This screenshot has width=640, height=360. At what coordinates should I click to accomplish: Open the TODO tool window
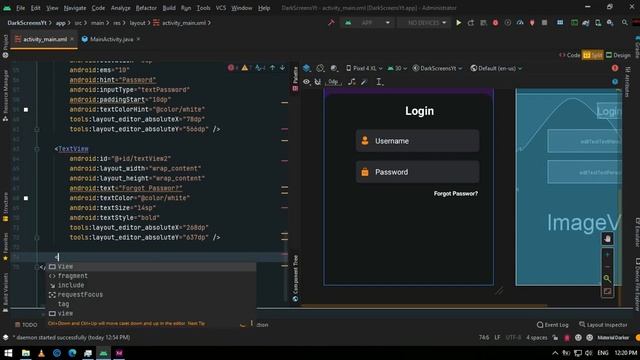(26, 325)
